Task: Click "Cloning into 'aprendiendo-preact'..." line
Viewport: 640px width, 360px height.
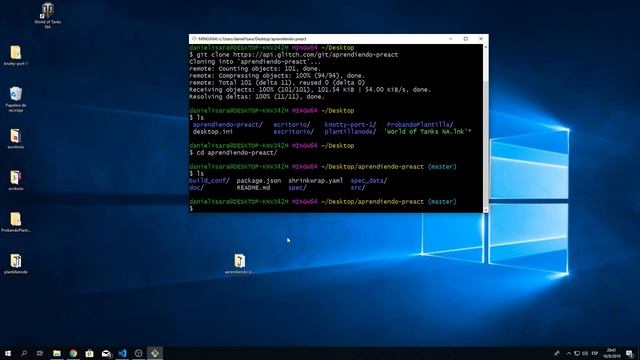Action: 255,62
